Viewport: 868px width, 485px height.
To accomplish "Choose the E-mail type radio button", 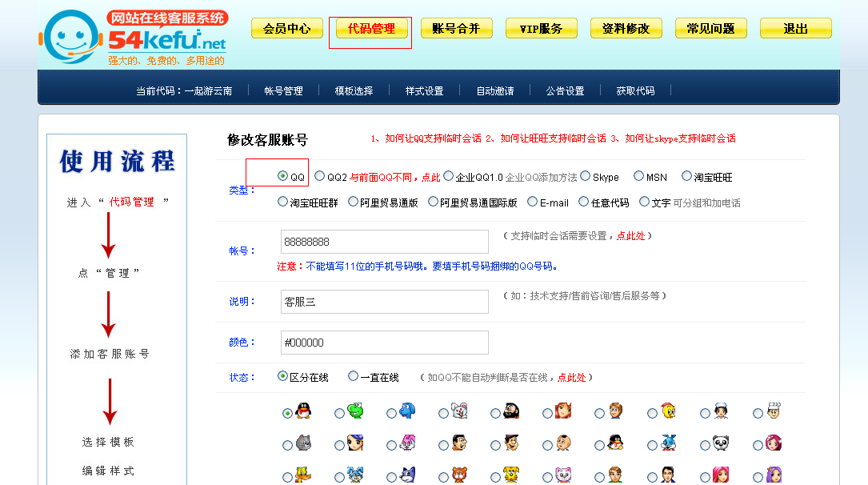I will click(533, 202).
